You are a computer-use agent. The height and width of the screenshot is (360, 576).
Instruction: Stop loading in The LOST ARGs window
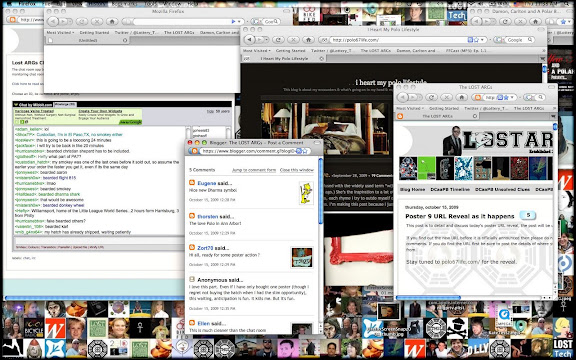(x=446, y=97)
